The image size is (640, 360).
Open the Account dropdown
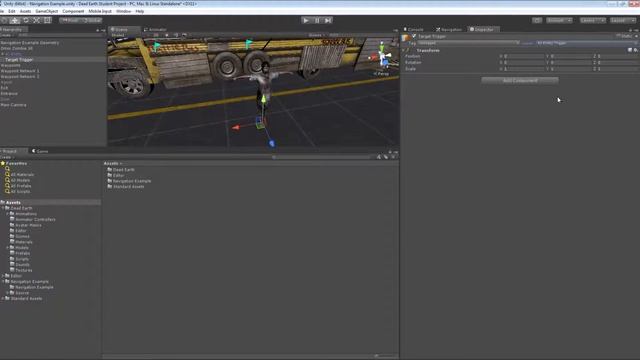[x=559, y=20]
